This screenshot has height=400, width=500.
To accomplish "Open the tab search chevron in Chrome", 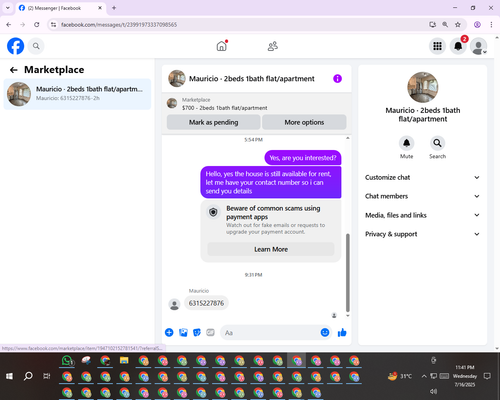I will [x=8, y=8].
